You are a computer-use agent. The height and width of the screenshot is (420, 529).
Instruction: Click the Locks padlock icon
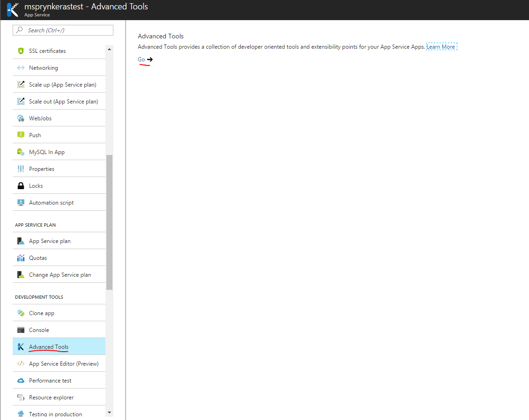(x=21, y=186)
